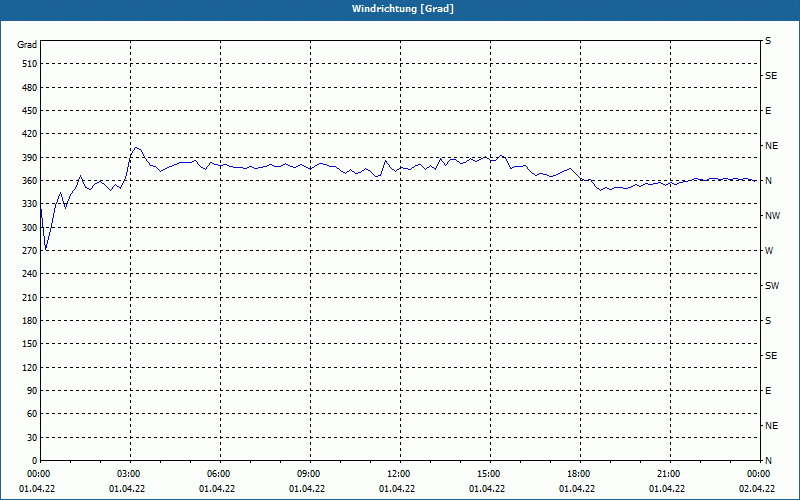Image resolution: width=800 pixels, height=500 pixels.
Task: Select the 06:00 time label
Action: point(217,474)
